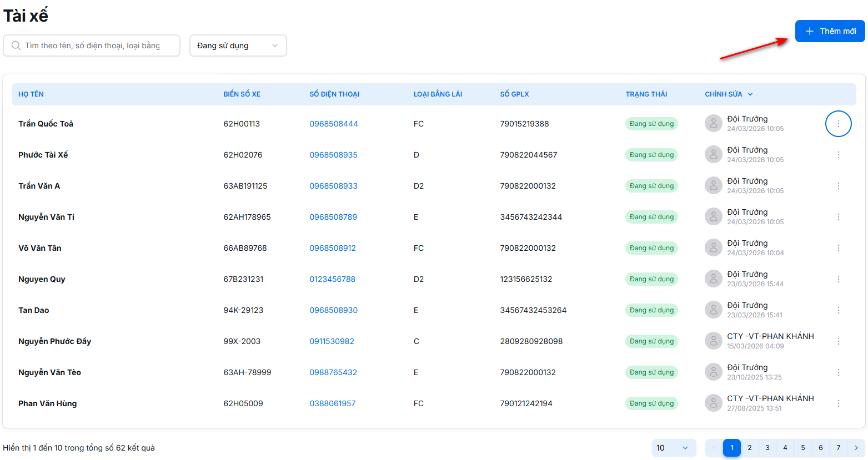Open row actions for Phước Tài Xế
The height and width of the screenshot is (460, 868).
click(x=838, y=155)
